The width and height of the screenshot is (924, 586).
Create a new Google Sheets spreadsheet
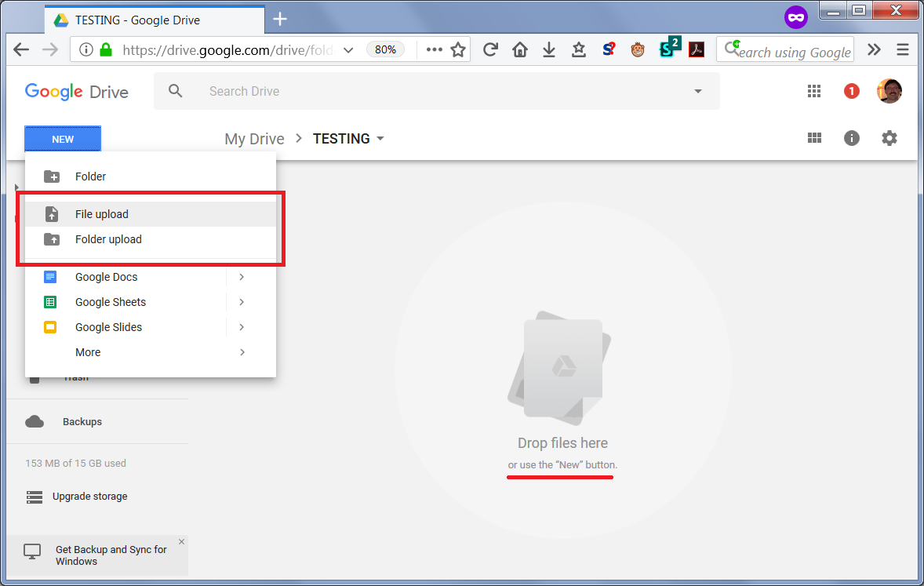pos(125,302)
